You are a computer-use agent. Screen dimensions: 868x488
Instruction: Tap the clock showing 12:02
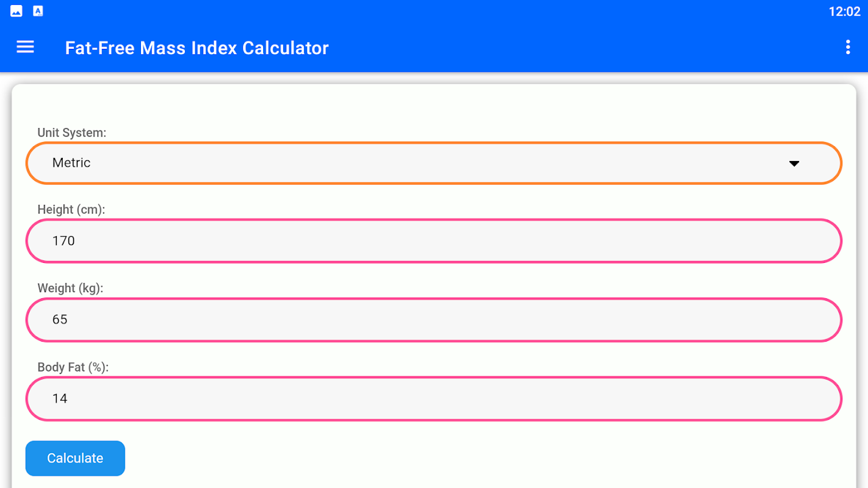(x=844, y=12)
